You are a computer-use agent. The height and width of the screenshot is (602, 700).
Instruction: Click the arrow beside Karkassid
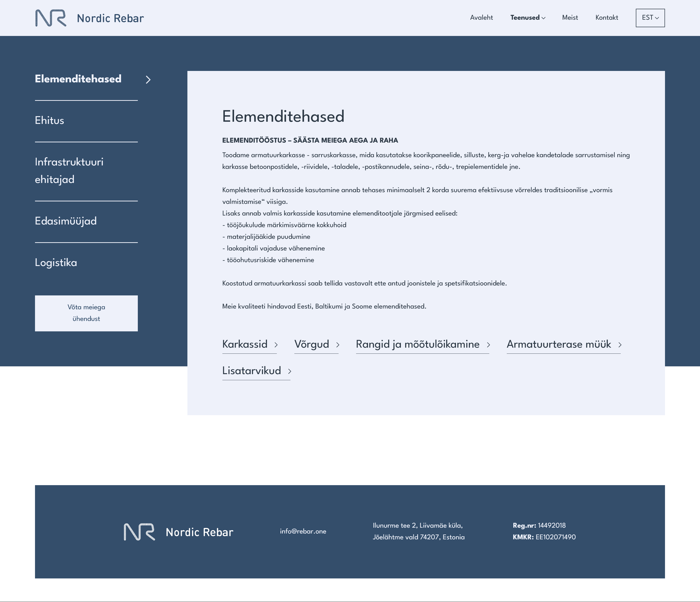[x=276, y=345]
